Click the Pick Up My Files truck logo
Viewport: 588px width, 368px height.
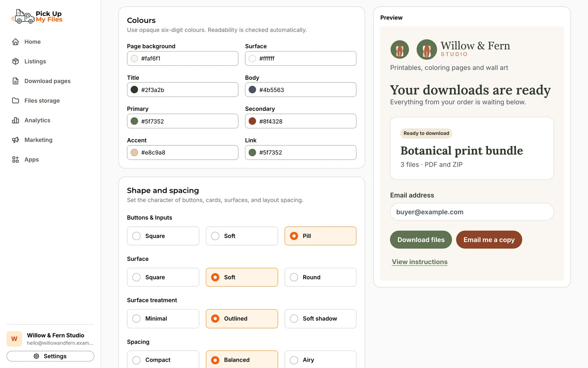pyautogui.click(x=37, y=17)
